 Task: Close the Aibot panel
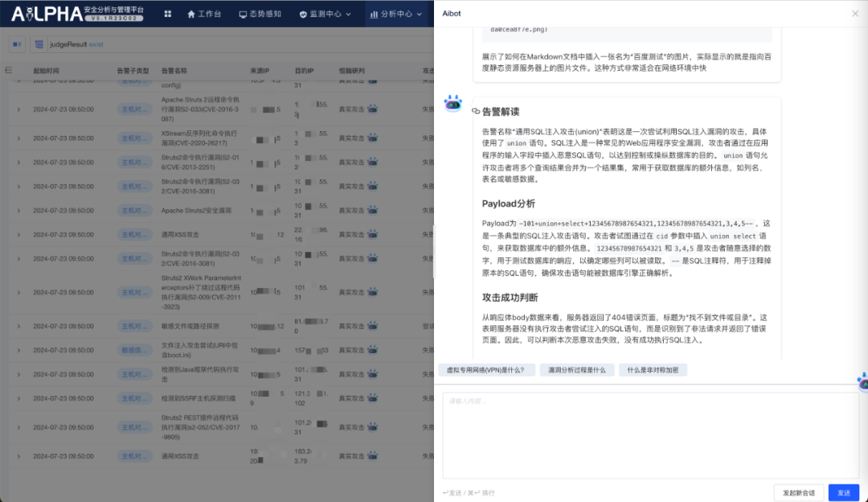[854, 14]
